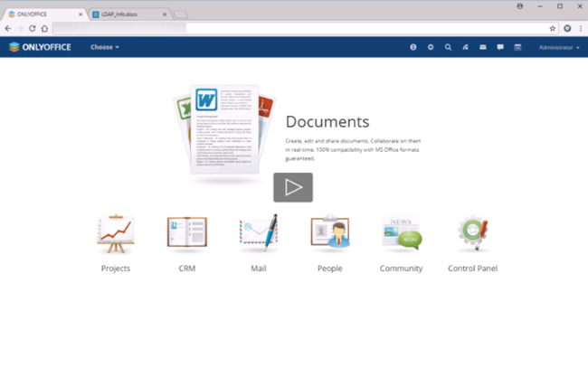Open the CRM module icon
The height and width of the screenshot is (368, 588).
[x=186, y=232]
